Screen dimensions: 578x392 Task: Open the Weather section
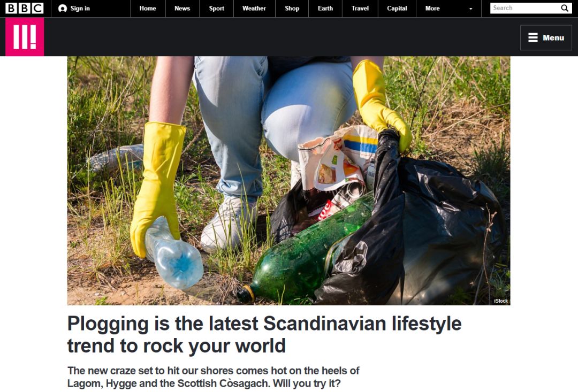click(x=254, y=8)
